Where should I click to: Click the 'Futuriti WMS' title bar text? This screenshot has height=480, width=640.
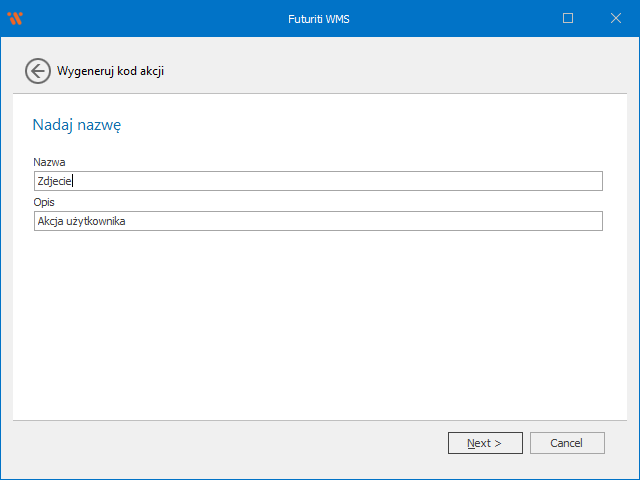[x=319, y=18]
